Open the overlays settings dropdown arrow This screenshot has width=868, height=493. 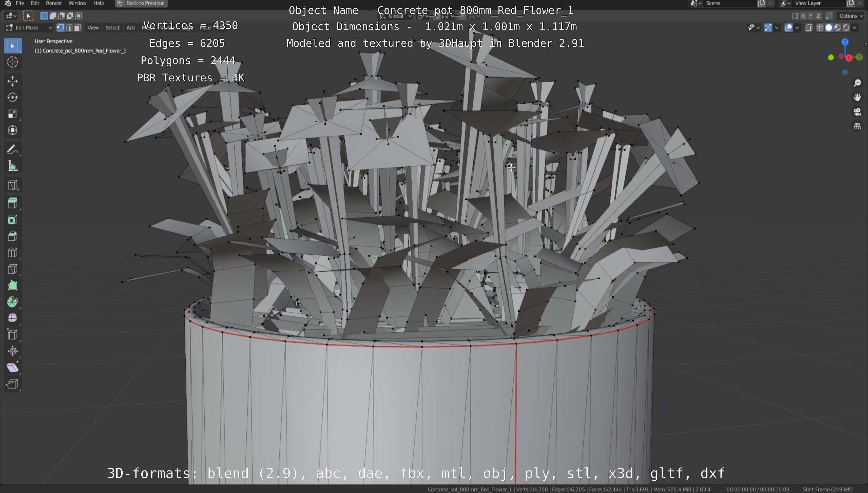pos(797,28)
